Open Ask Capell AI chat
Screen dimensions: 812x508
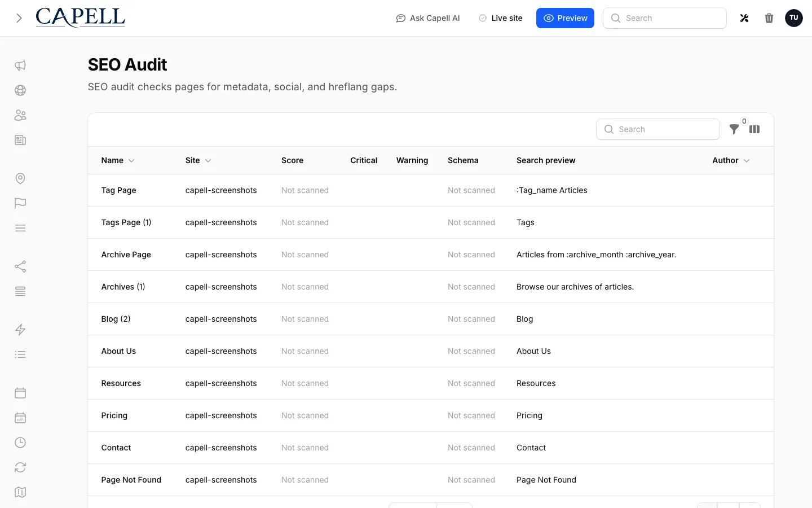tap(428, 18)
